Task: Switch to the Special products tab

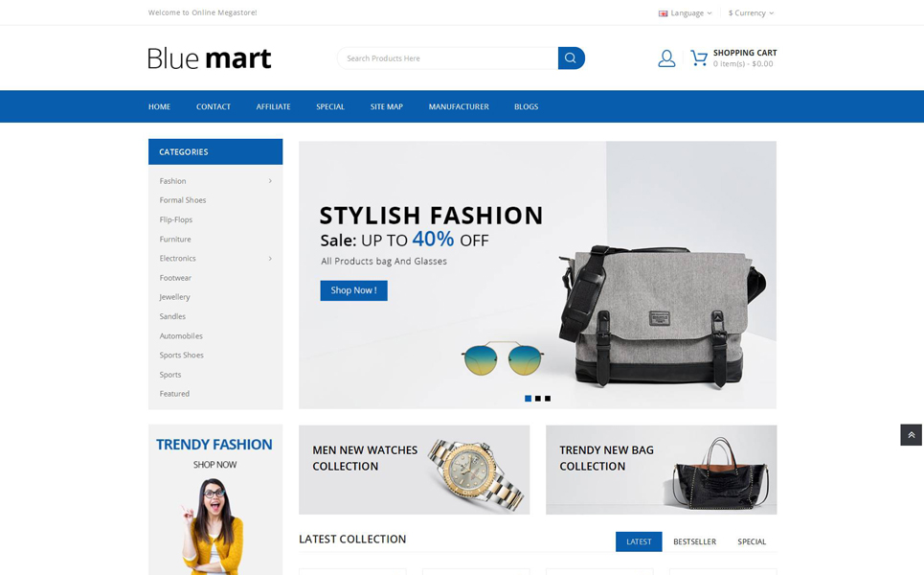Action: click(752, 541)
